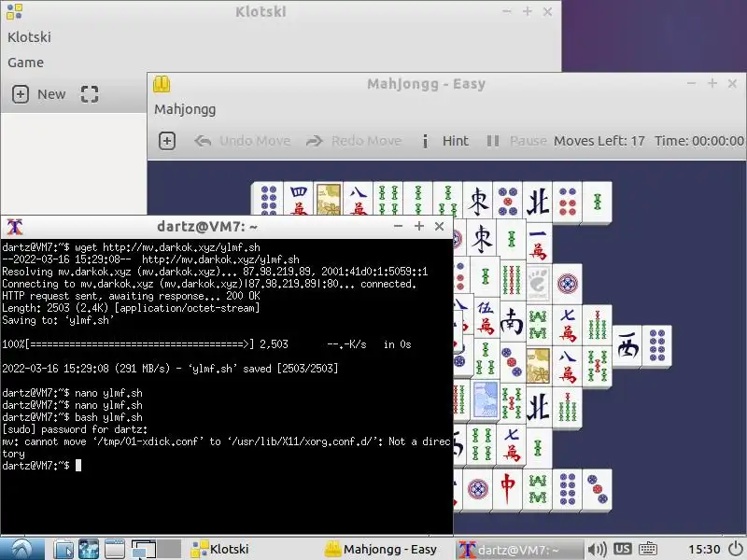
Task: Select the red dragon tile 中
Action: (507, 489)
